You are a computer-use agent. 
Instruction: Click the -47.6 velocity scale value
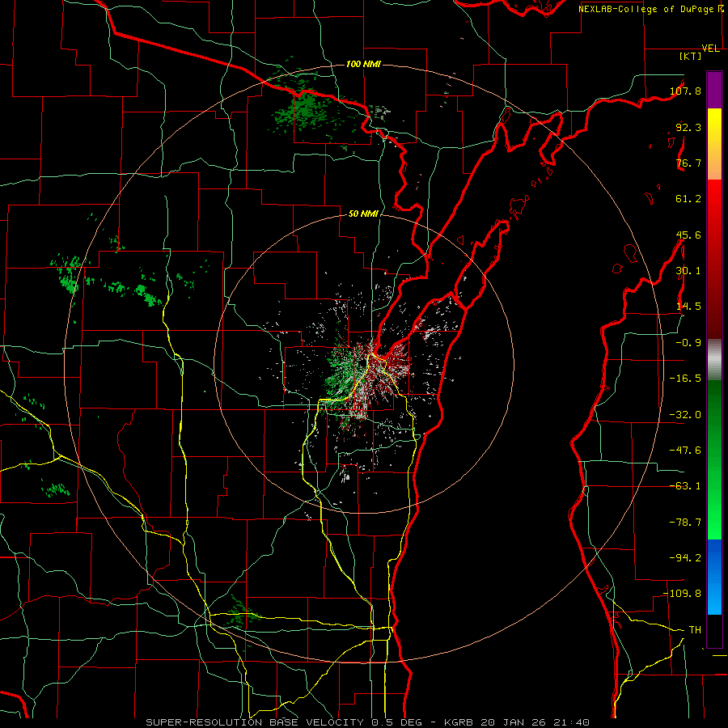coord(685,451)
